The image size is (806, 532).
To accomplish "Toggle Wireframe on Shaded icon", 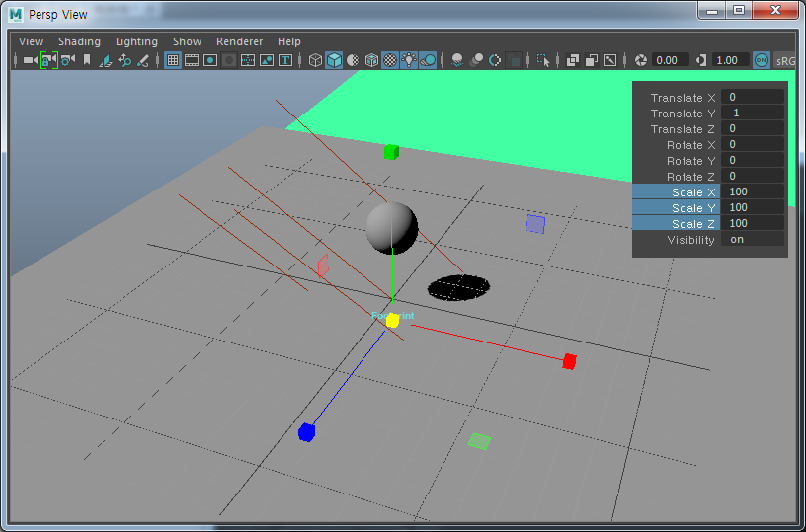I will click(x=371, y=60).
